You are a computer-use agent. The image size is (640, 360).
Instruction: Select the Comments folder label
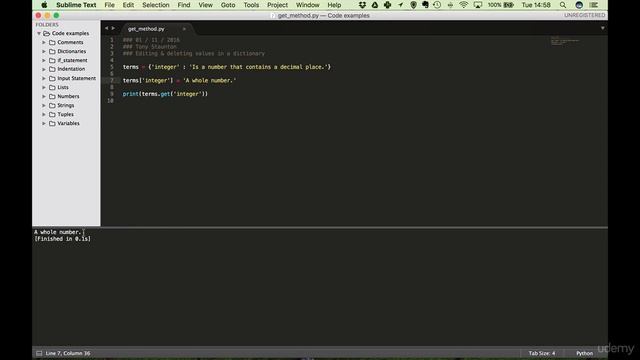(70, 42)
